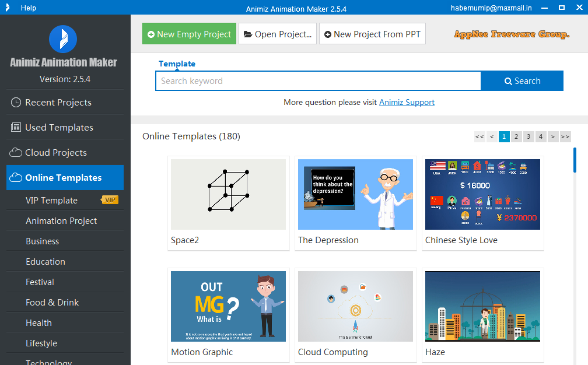The image size is (588, 365).
Task: Select page 1 of templates
Action: (x=504, y=137)
